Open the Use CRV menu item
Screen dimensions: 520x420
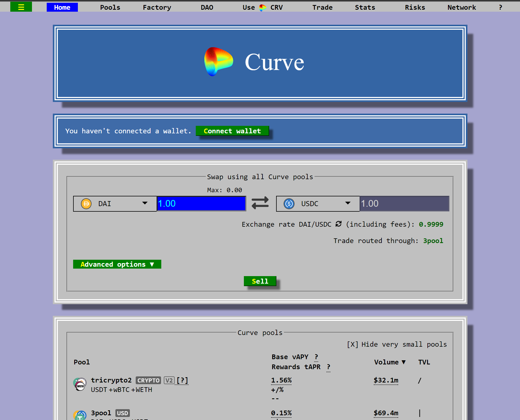(x=263, y=7)
